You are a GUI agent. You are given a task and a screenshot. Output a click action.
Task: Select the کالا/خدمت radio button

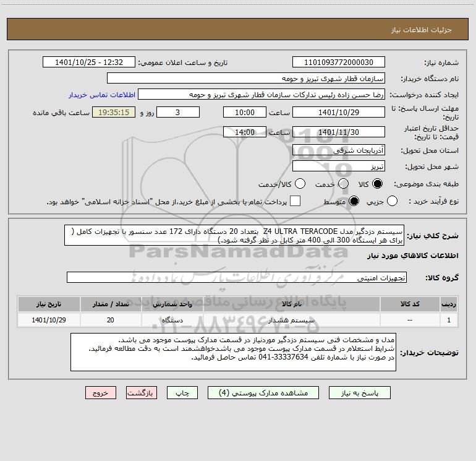pyautogui.click(x=300, y=184)
